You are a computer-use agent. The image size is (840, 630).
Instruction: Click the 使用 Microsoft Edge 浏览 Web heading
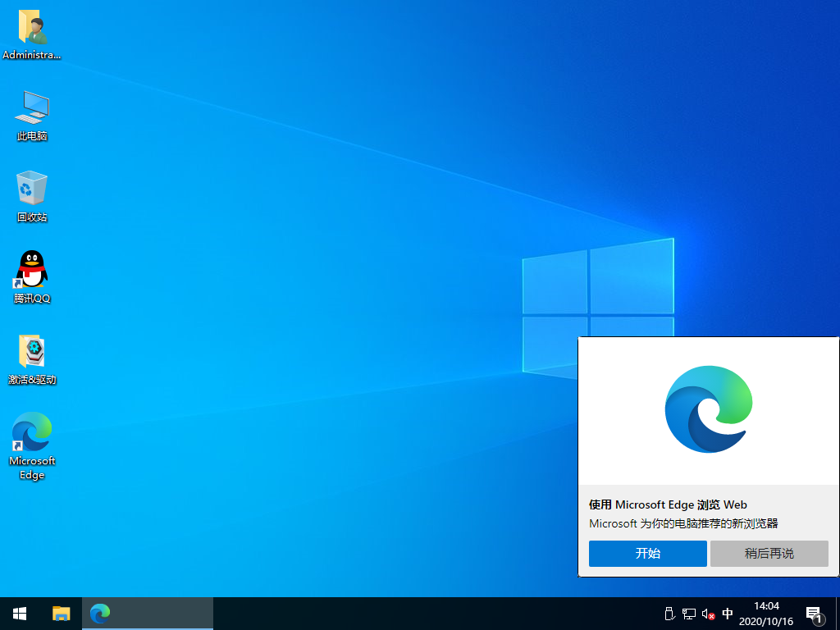click(x=668, y=504)
